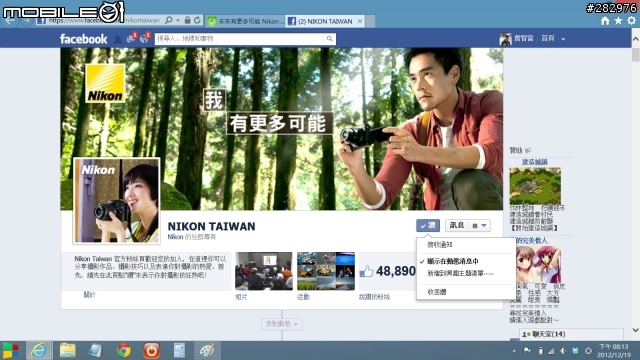Open the calculator app in taskbar

179,351
